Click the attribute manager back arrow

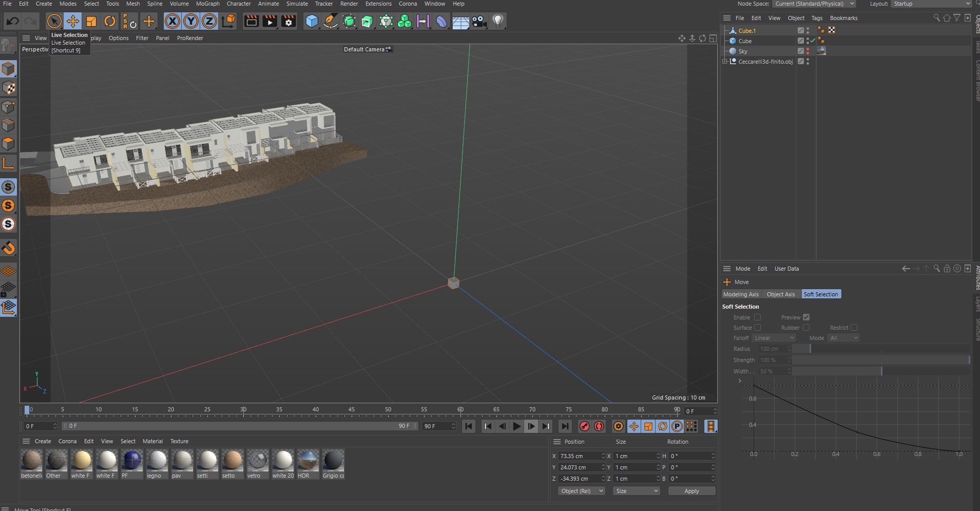906,269
